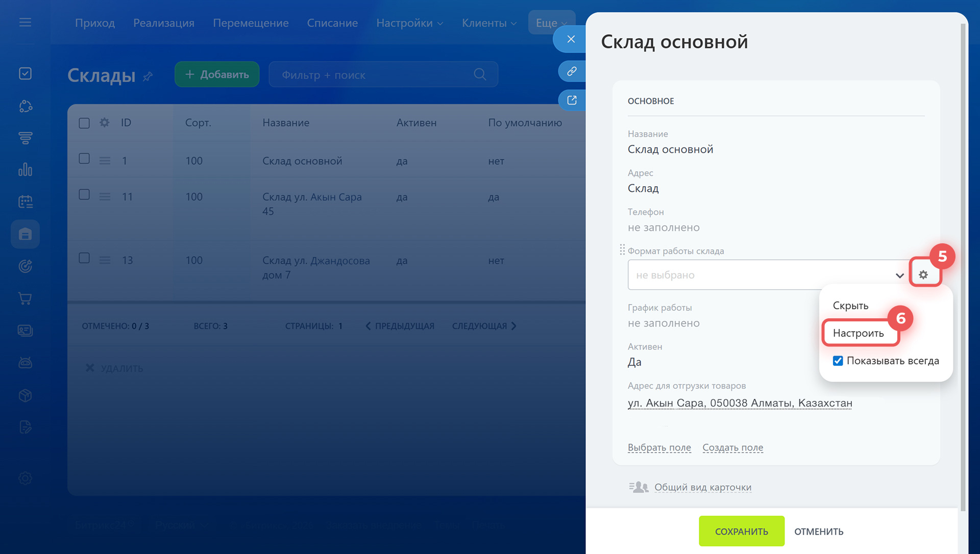Image resolution: width=980 pixels, height=554 pixels.
Task: Copy the link using the chain icon on the slider
Action: click(x=571, y=71)
